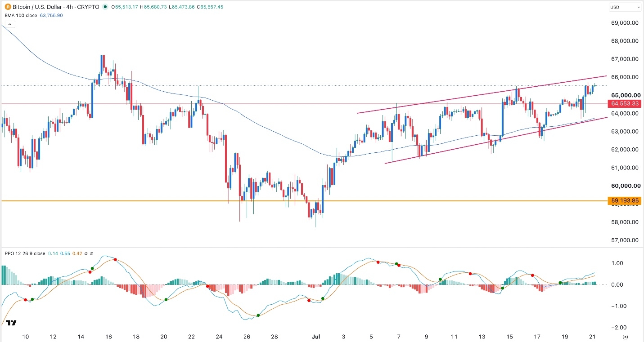The width and height of the screenshot is (644, 342).
Task: Click the EMA value 63,755.90
Action: (51, 15)
